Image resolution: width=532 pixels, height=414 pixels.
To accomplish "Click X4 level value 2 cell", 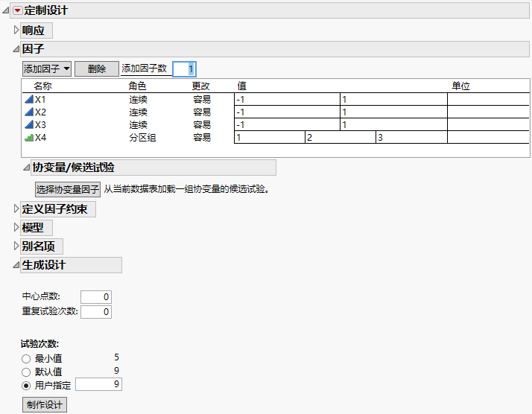I will pyautogui.click(x=341, y=137).
